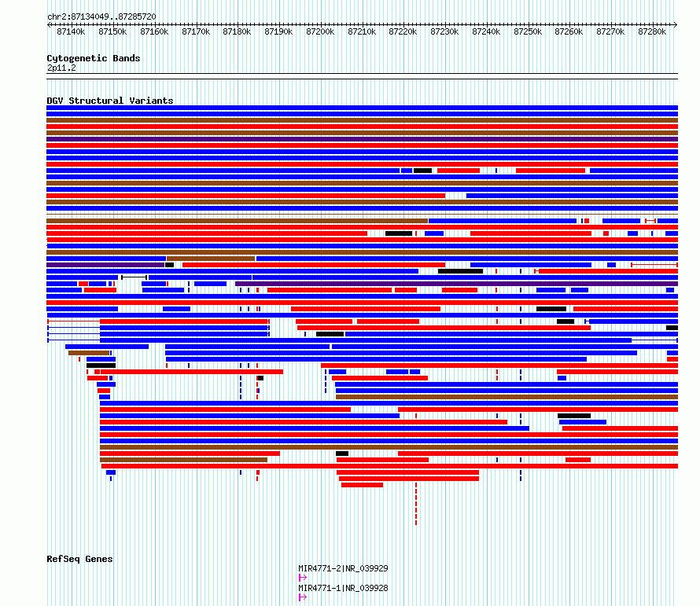Click the 87180k ruler tick label

pyautogui.click(x=237, y=31)
